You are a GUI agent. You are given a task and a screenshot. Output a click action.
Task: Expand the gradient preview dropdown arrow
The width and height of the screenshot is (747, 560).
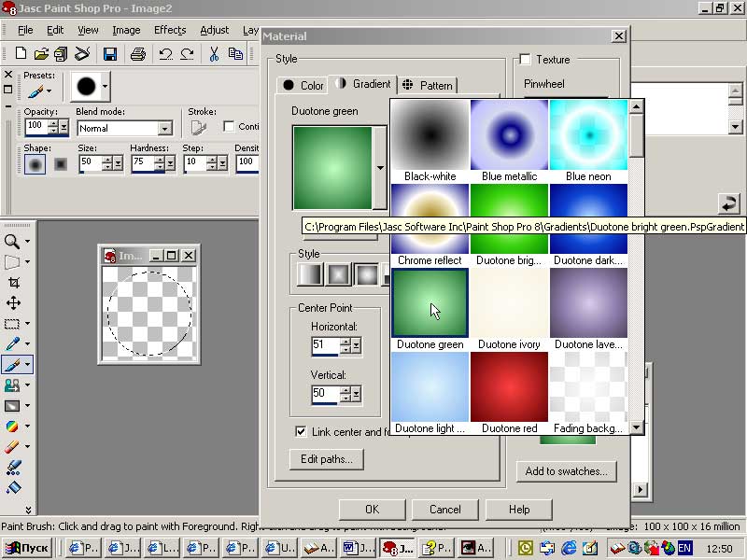point(379,168)
